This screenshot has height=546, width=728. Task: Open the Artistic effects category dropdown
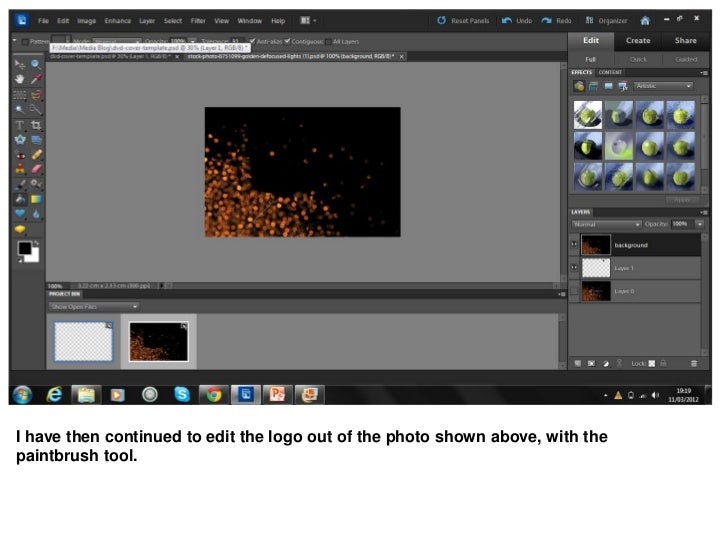(663, 86)
